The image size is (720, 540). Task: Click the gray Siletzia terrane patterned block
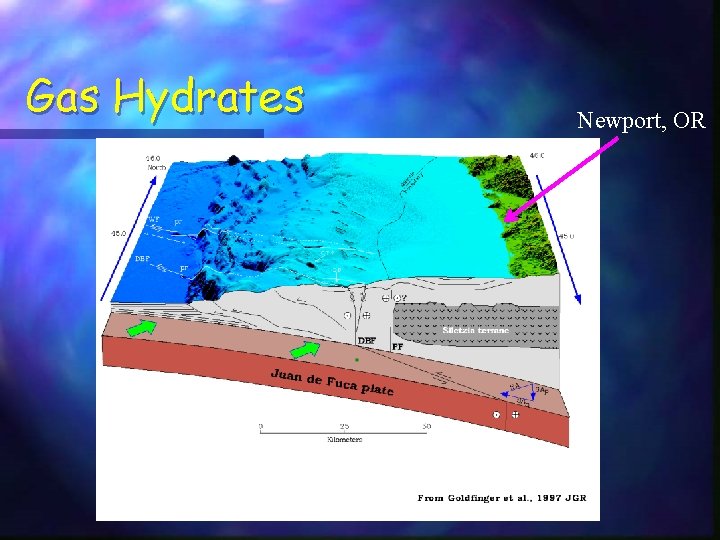point(476,324)
